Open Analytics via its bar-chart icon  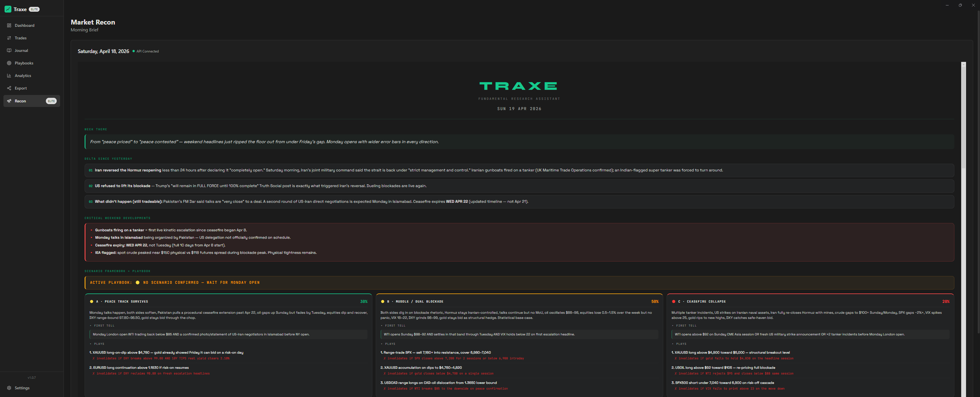pos(9,76)
